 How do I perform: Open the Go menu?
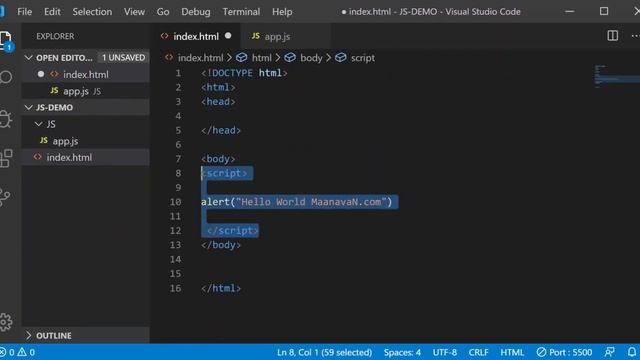click(163, 12)
